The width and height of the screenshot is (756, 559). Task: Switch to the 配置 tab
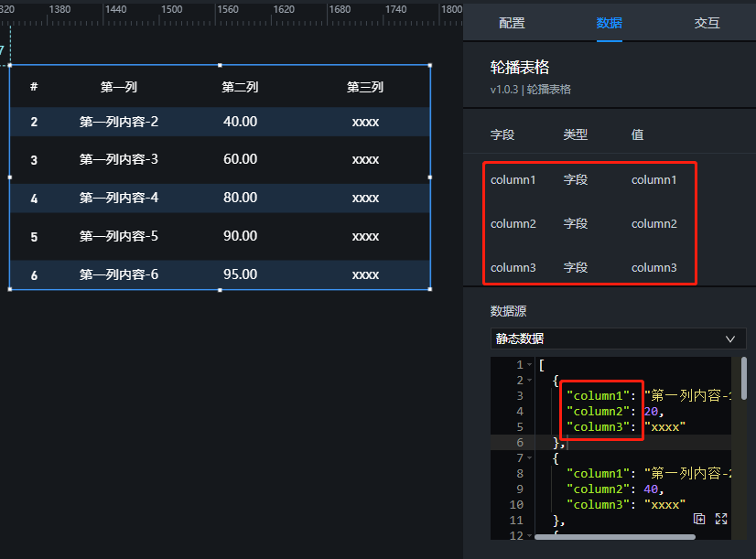tap(512, 24)
